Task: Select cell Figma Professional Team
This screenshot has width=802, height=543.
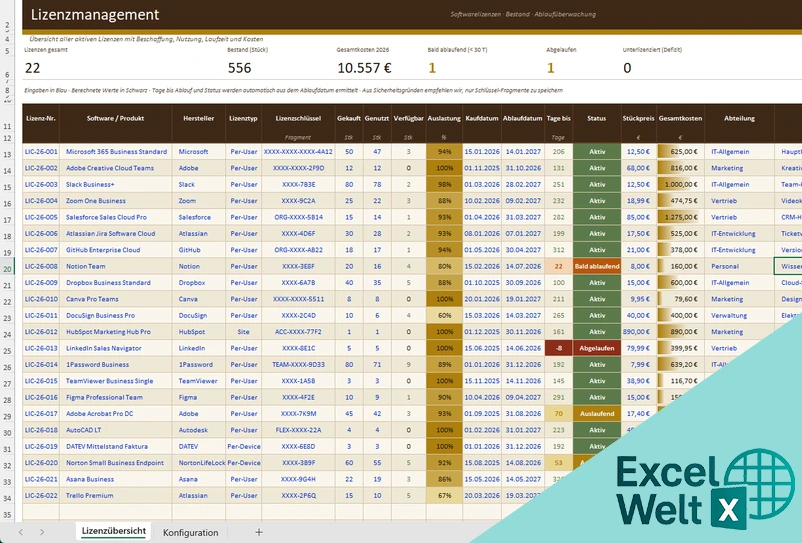Action: (x=116, y=397)
